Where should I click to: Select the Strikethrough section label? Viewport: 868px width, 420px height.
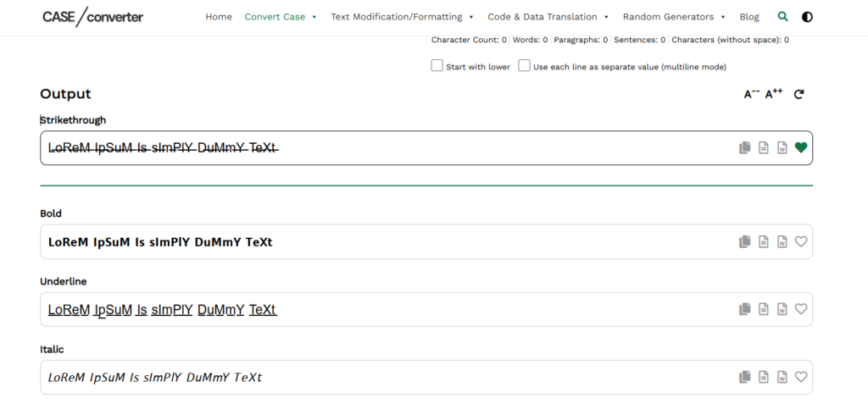[x=73, y=120]
